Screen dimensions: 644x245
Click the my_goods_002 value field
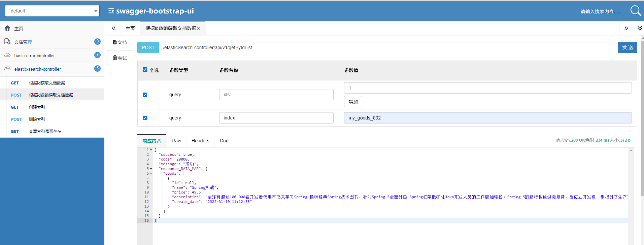point(488,118)
